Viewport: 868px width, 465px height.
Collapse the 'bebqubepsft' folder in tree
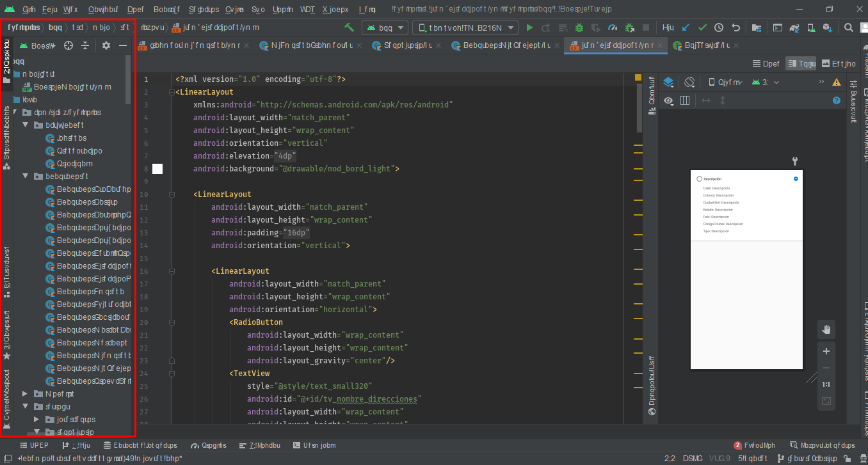(x=25, y=176)
